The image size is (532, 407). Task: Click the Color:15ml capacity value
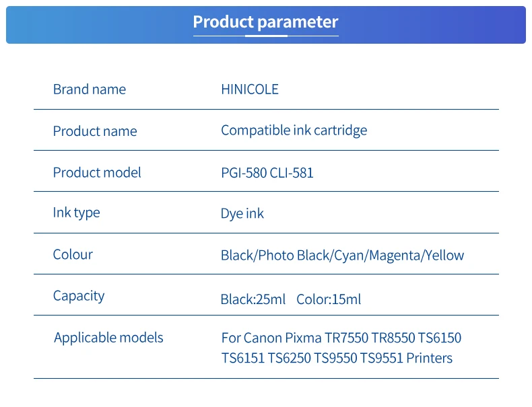329,299
